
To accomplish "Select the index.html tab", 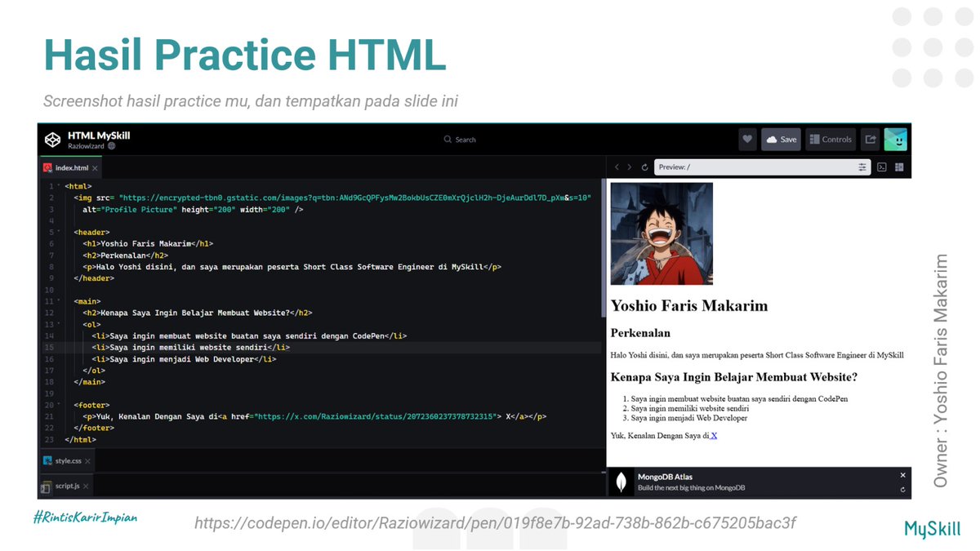I will 71,168.
